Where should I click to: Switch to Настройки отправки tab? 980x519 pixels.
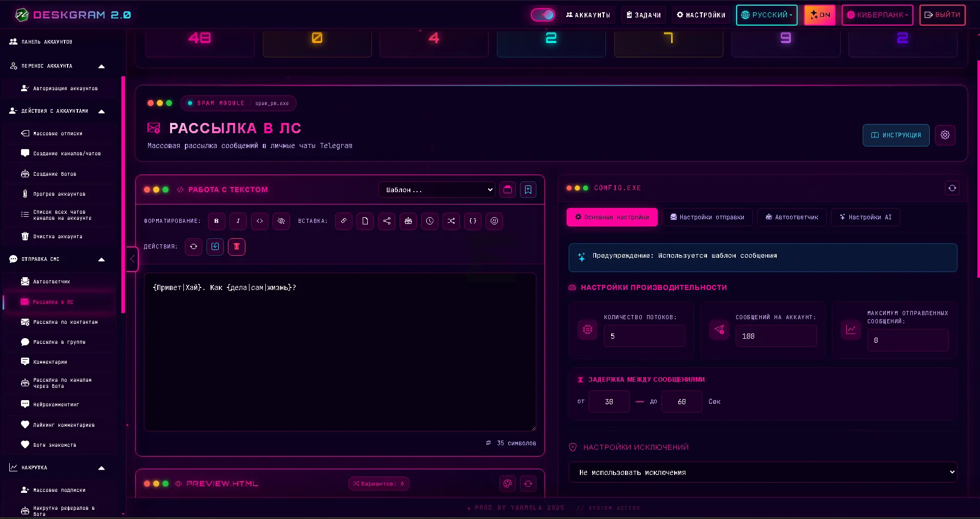[x=707, y=217]
